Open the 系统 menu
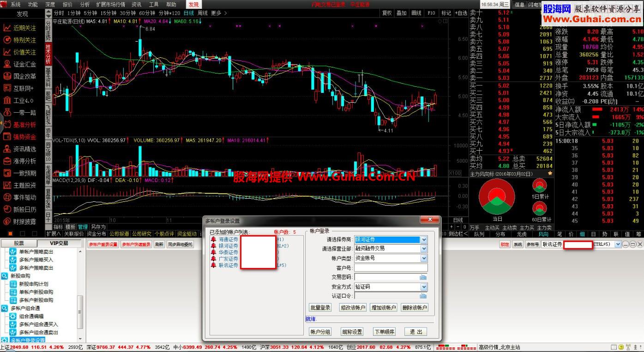Viewport: 644px width, 352px height. 16,4
